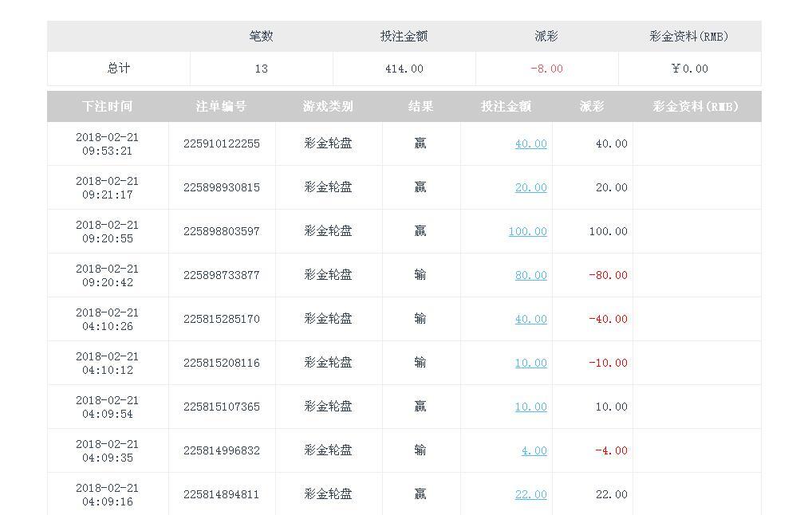Open the 22.00 bet amount link
Screen dimensions: 812x515
pos(530,494)
